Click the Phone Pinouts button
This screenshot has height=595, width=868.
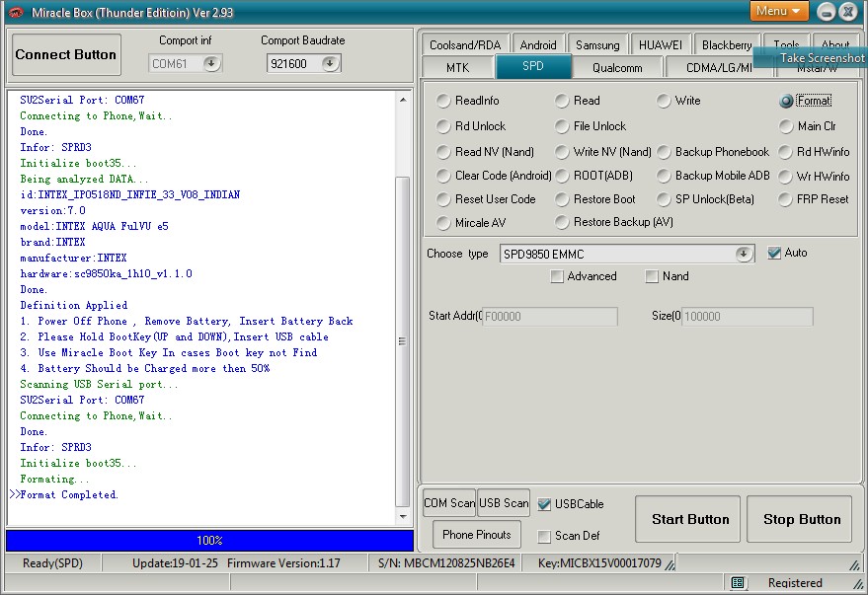[x=477, y=534]
